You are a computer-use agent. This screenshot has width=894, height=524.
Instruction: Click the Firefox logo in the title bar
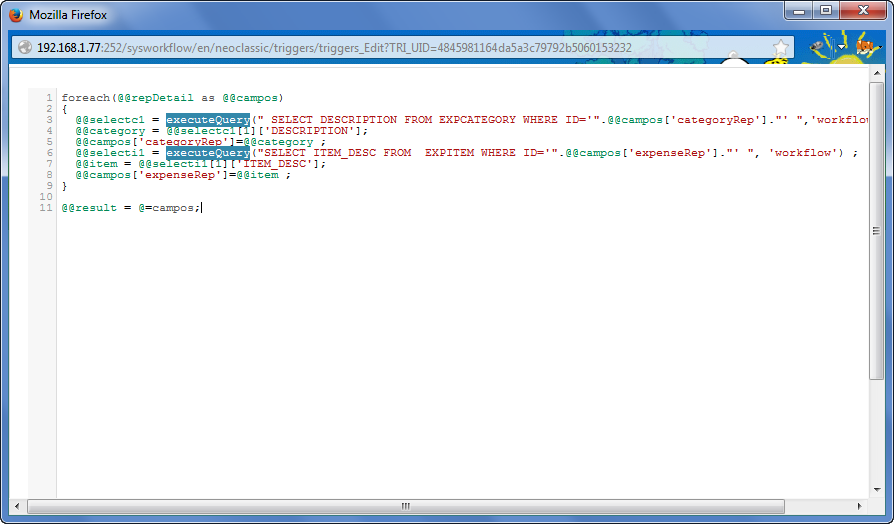pyautogui.click(x=14, y=15)
